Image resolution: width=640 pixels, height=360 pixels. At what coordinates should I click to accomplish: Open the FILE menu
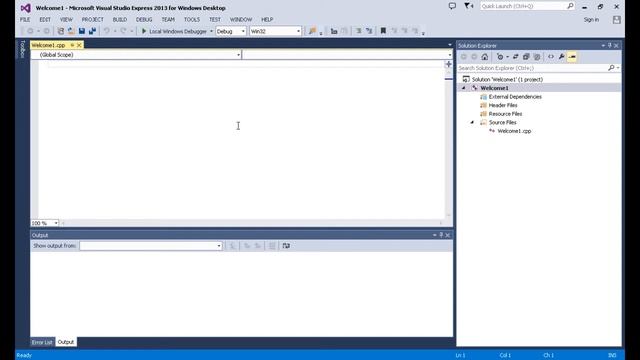25,20
